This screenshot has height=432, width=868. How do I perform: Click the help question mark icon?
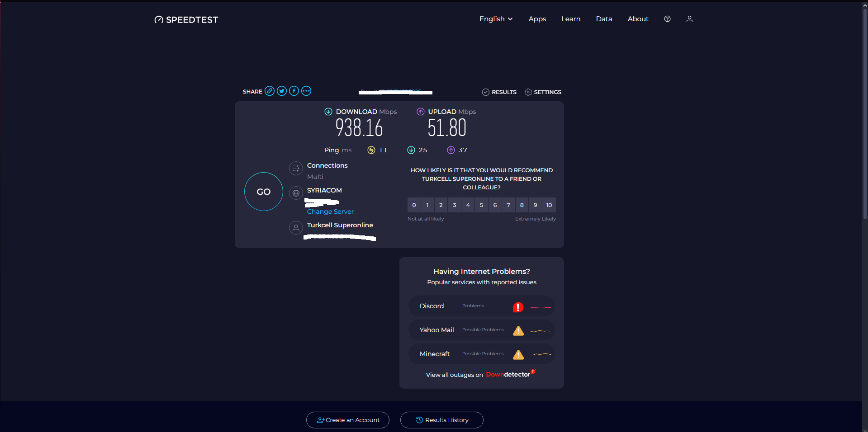[x=667, y=19]
